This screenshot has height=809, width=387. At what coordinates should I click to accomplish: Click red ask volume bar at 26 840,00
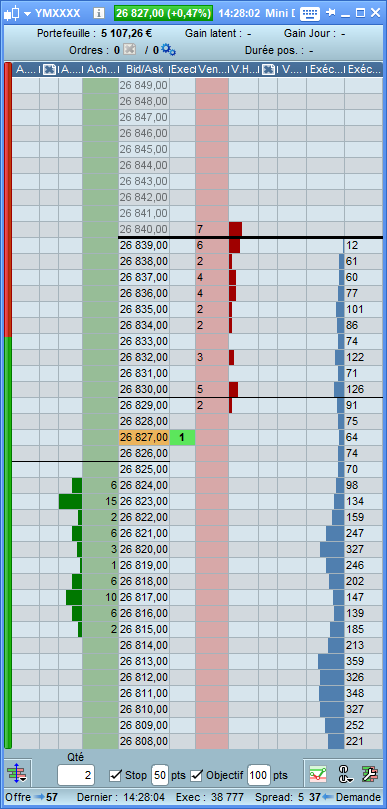(235, 229)
